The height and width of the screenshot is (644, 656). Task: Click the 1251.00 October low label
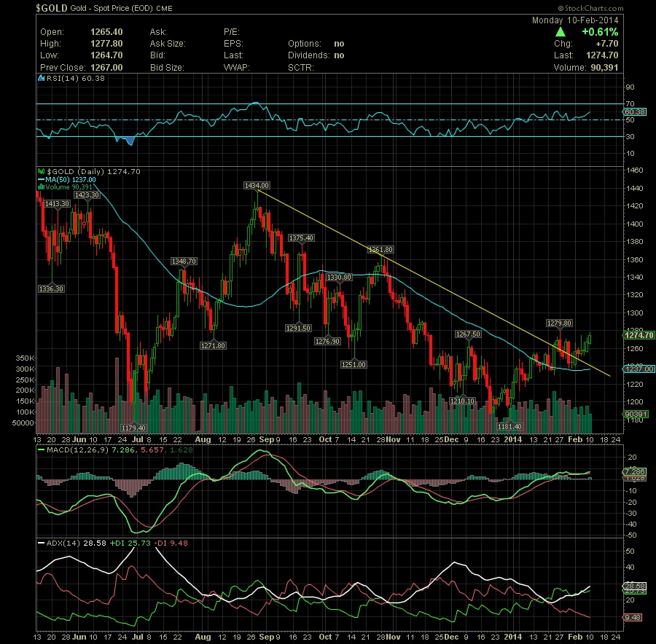tap(354, 364)
